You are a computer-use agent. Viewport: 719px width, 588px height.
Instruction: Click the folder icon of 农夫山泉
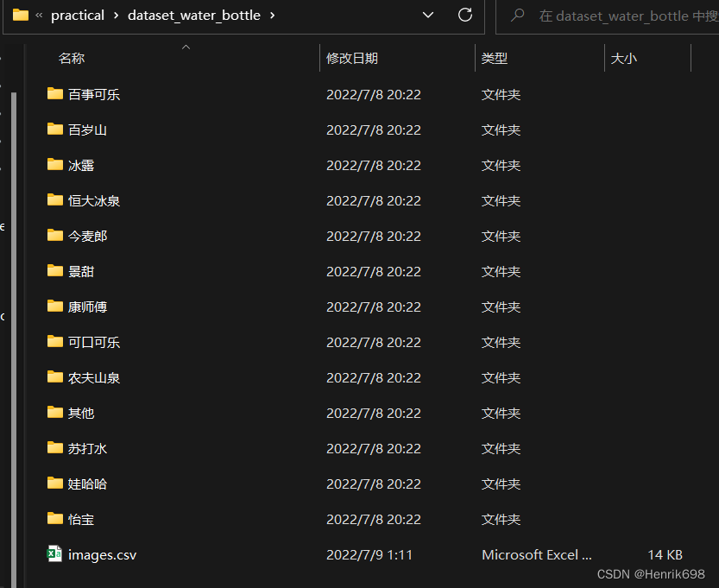click(55, 377)
